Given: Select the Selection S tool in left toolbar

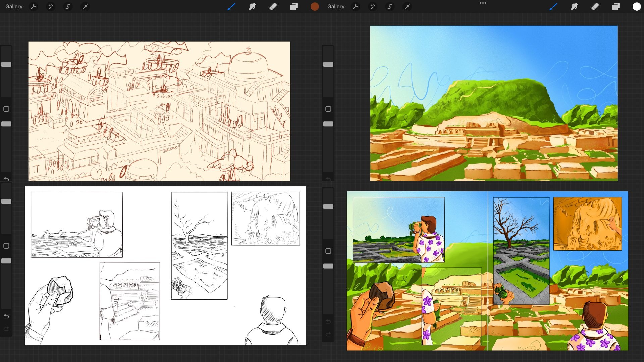Looking at the screenshot, I should click(x=68, y=7).
